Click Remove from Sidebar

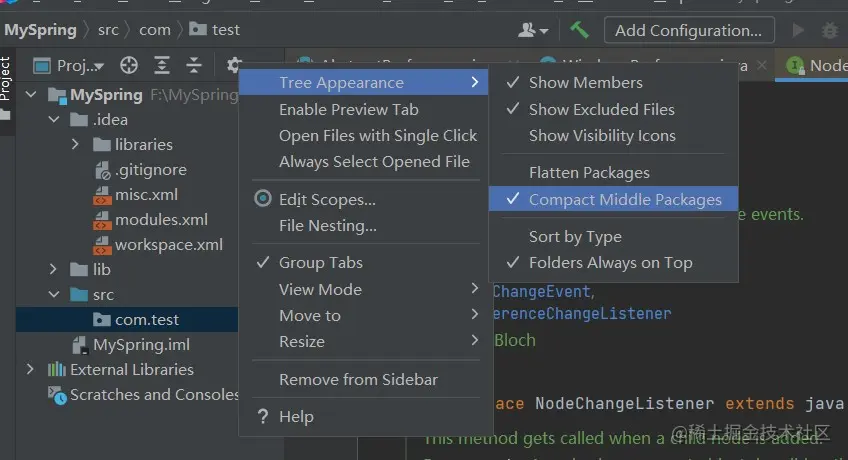click(x=358, y=379)
